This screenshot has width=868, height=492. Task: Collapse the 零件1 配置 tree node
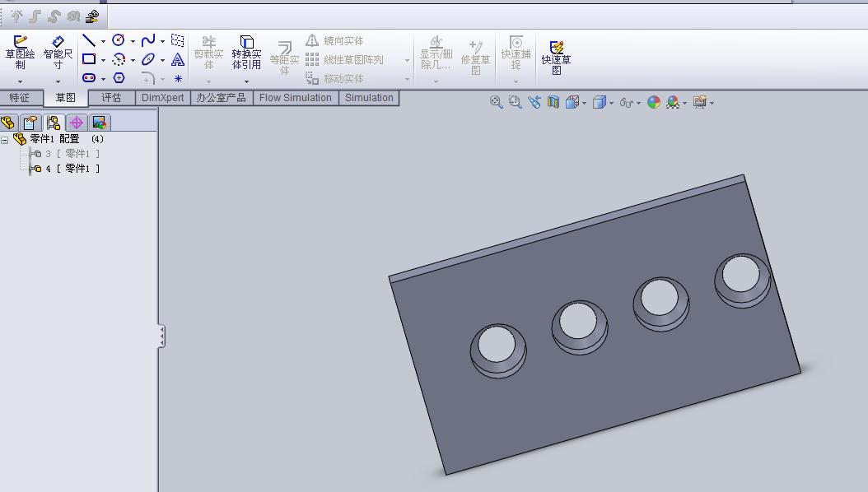4,140
